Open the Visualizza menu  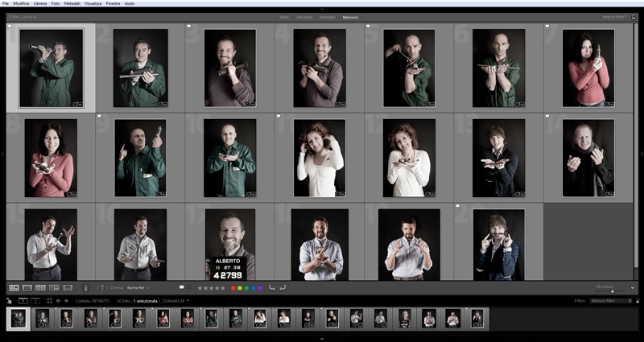(x=93, y=3)
